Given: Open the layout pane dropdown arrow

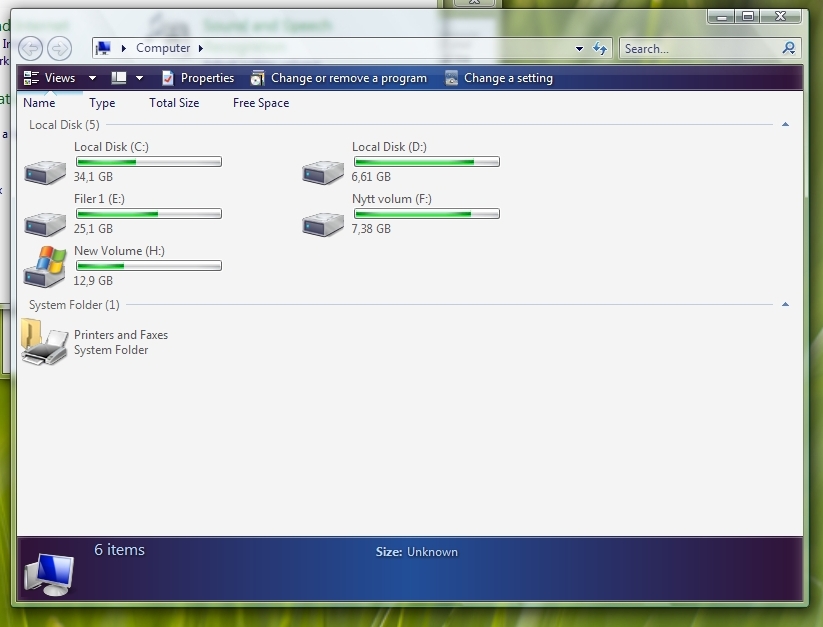Looking at the screenshot, I should coord(139,78).
